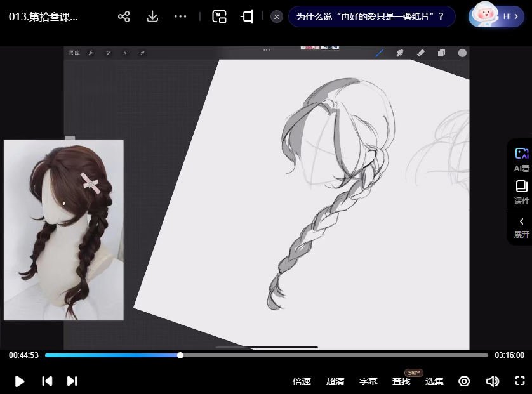Play the paused video

point(20,381)
